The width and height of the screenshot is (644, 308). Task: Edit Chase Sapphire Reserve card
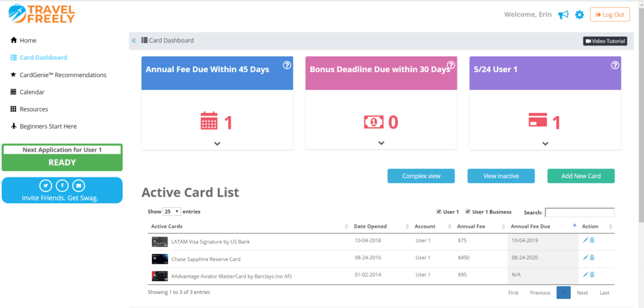pyautogui.click(x=585, y=258)
